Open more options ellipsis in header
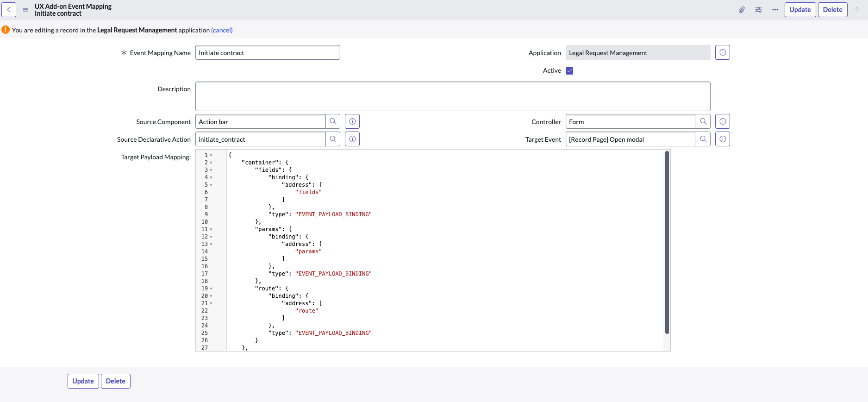The image size is (868, 402). click(775, 10)
